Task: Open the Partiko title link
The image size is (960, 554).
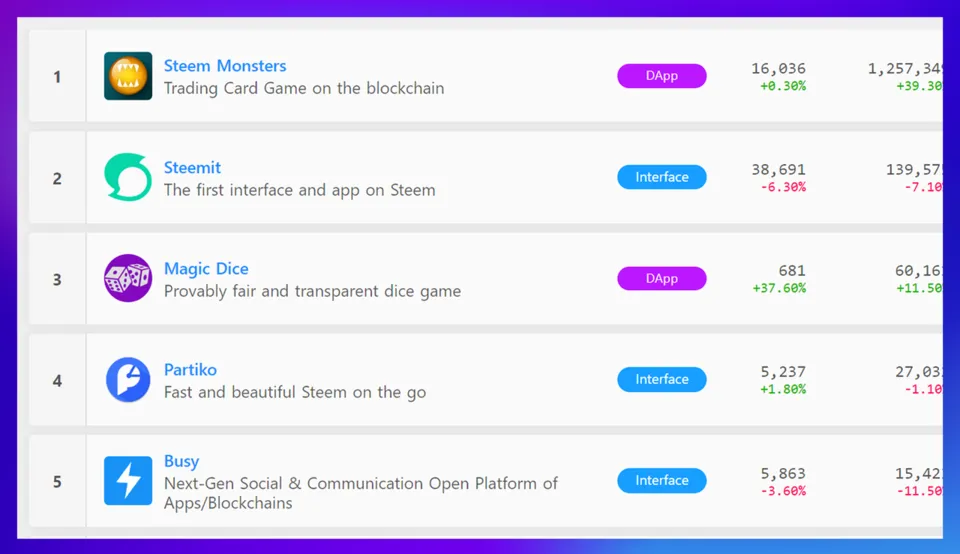Action: tap(190, 370)
